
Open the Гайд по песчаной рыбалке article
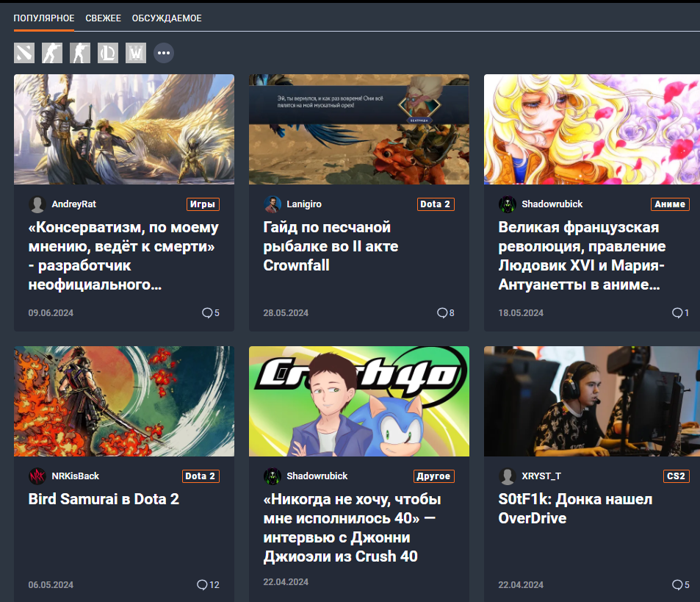tap(331, 246)
